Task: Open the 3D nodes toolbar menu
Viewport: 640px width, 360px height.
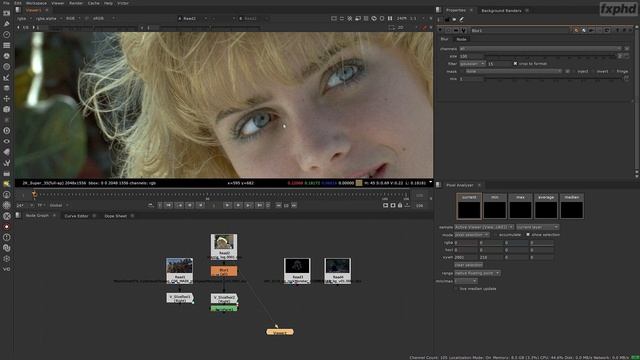Action: pos(7,109)
